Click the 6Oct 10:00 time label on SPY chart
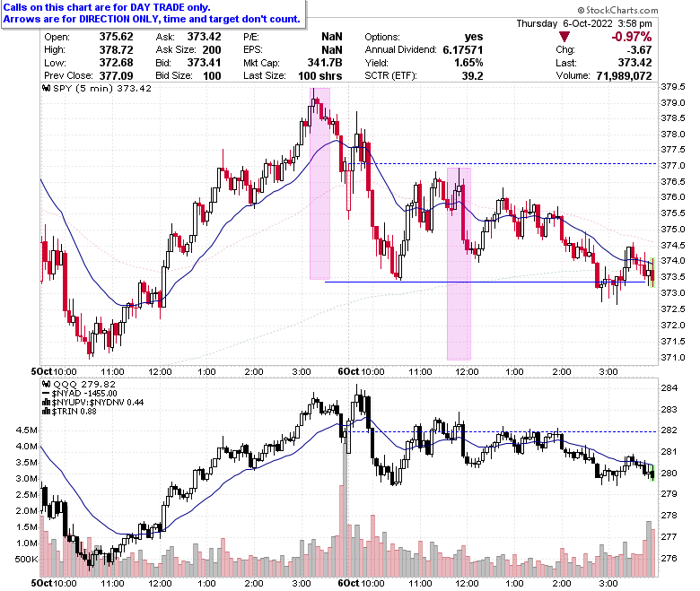Image resolution: width=700 pixels, height=591 pixels. 361,371
